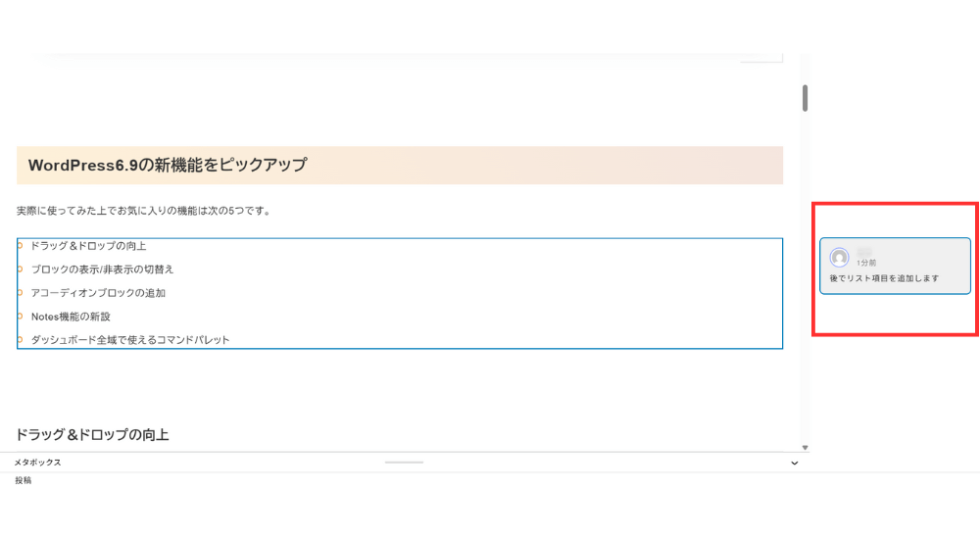Collapse the メタボックス panel with the chevron

coord(794,463)
